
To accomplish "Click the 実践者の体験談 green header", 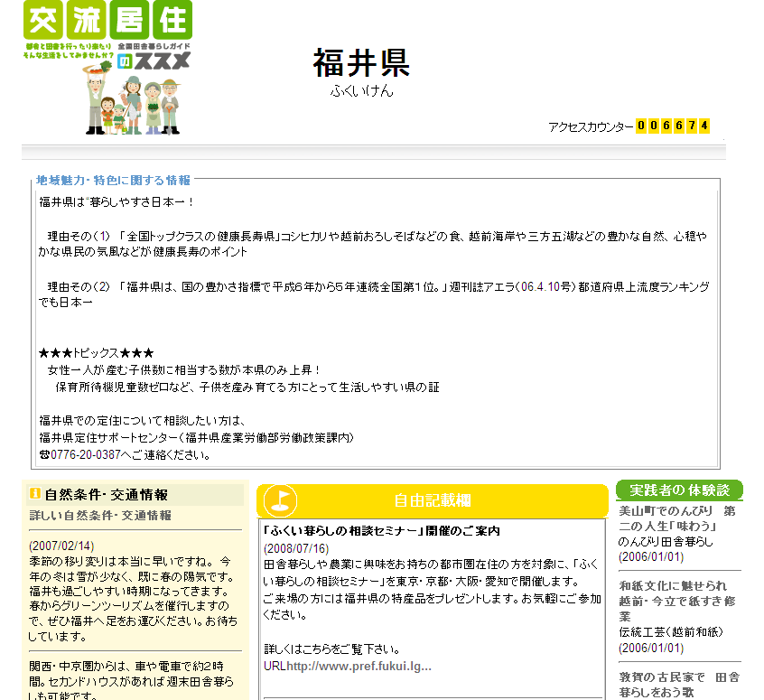I will click(679, 490).
